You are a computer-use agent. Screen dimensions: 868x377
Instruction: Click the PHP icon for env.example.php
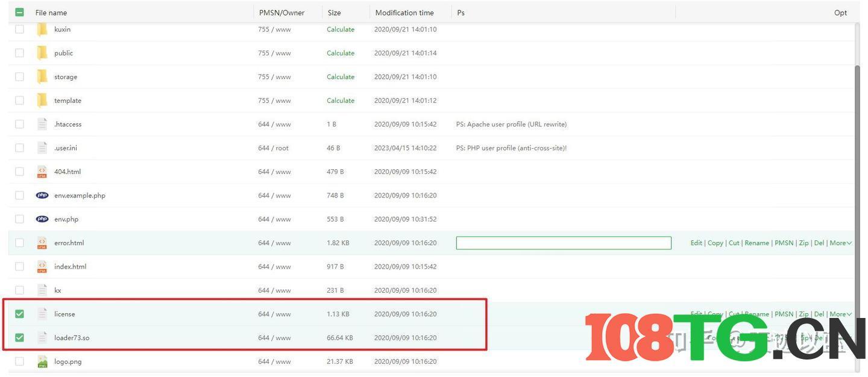[x=42, y=195]
